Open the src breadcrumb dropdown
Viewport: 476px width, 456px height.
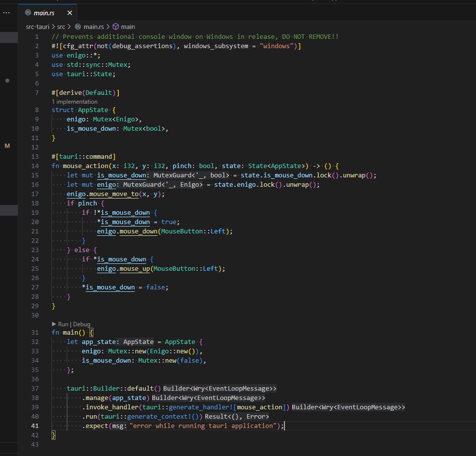(x=61, y=27)
